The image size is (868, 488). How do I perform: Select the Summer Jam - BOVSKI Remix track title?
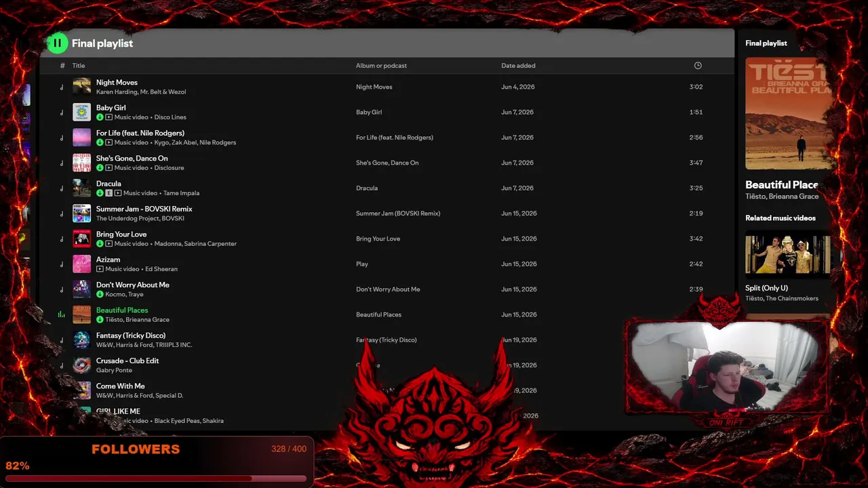[144, 209]
